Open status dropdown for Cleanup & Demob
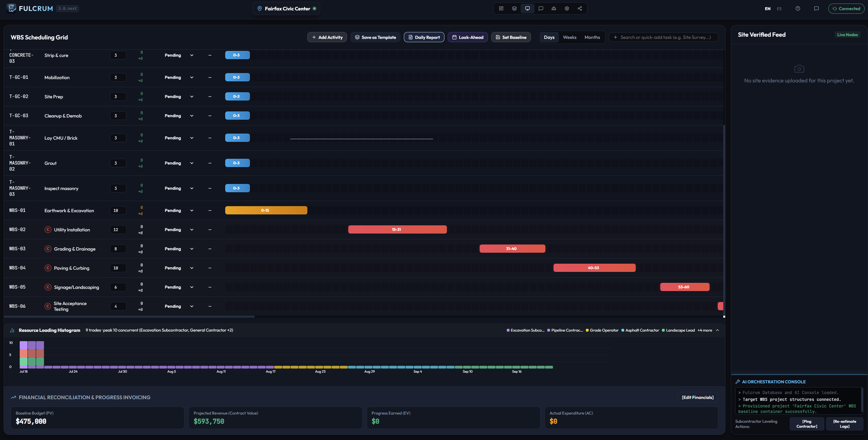This screenshot has width=868, height=440. [179, 116]
